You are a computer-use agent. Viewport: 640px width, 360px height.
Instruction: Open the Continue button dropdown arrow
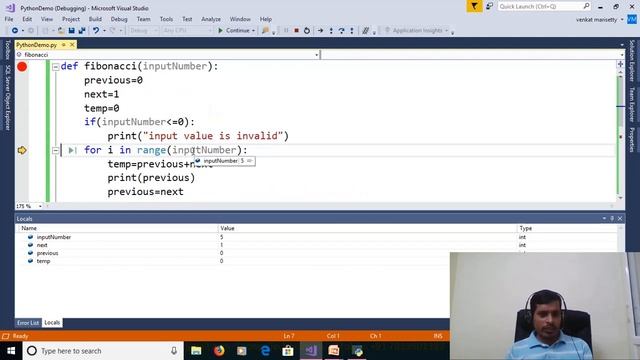pos(253,31)
